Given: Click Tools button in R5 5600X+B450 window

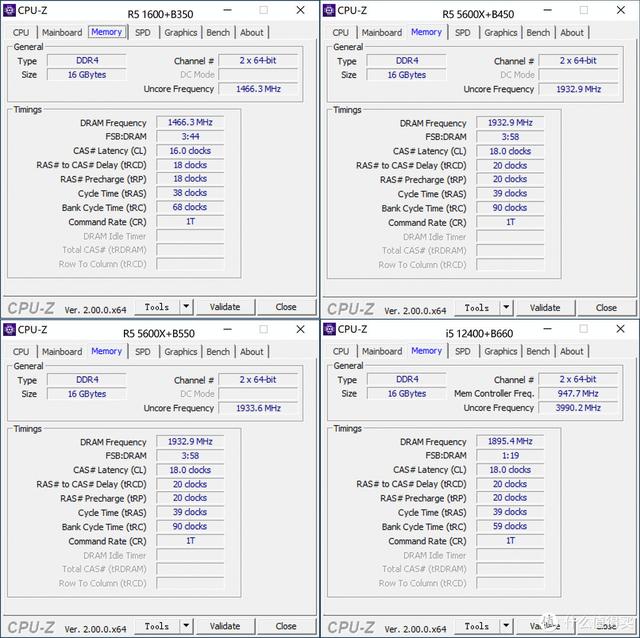Looking at the screenshot, I should [x=477, y=308].
